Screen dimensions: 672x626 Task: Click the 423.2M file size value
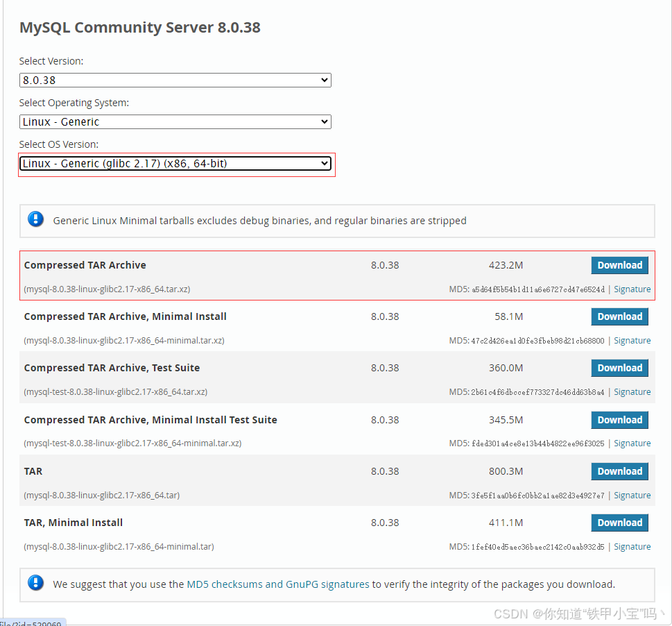506,265
